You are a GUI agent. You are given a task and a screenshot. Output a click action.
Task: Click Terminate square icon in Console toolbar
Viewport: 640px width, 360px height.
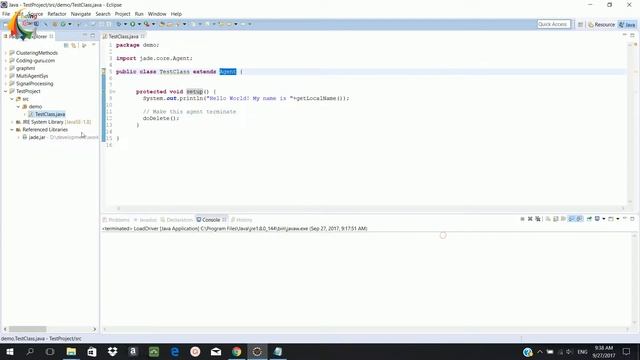[522, 219]
